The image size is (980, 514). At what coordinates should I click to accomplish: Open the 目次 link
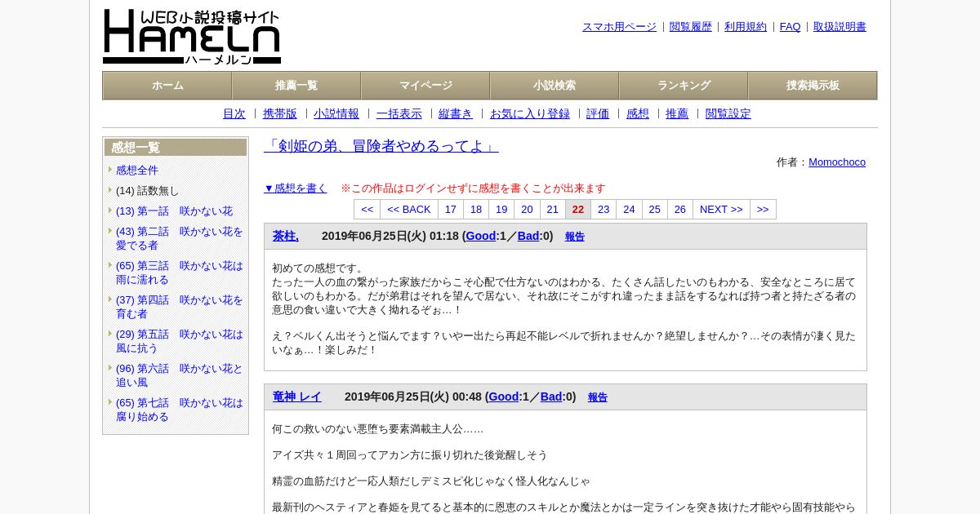(234, 114)
